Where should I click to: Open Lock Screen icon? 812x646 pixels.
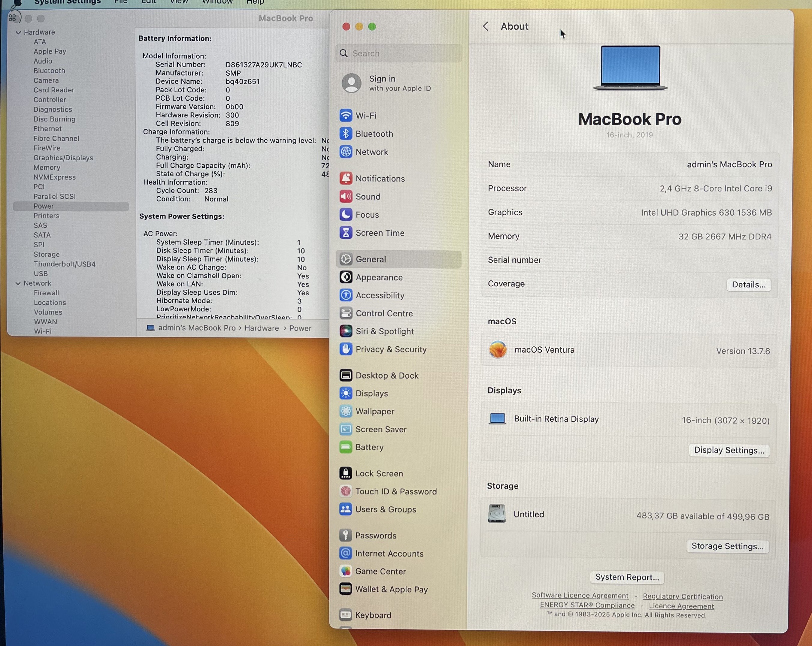[345, 473]
